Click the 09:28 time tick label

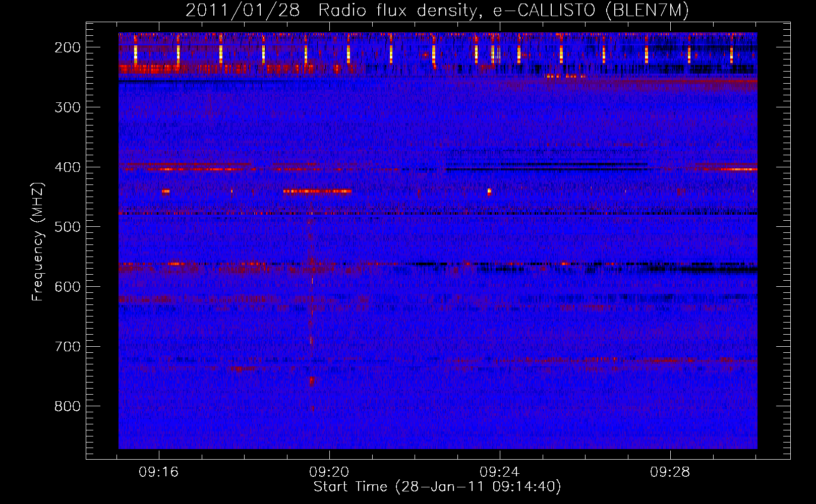pyautogui.click(x=670, y=472)
